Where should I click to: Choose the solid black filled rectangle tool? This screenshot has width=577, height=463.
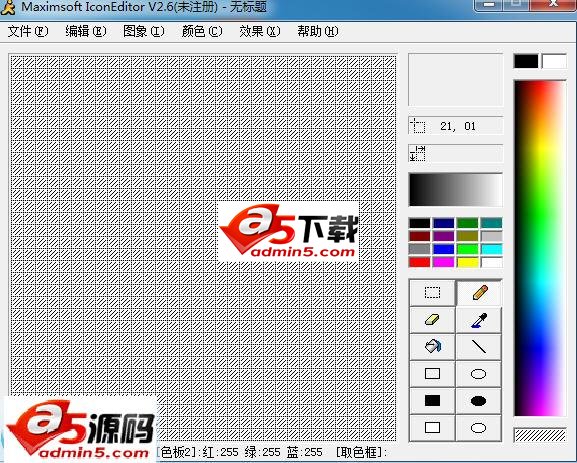tap(432, 400)
